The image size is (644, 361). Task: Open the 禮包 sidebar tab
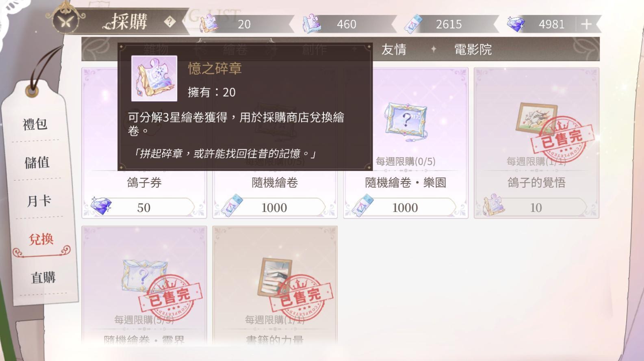tap(35, 124)
